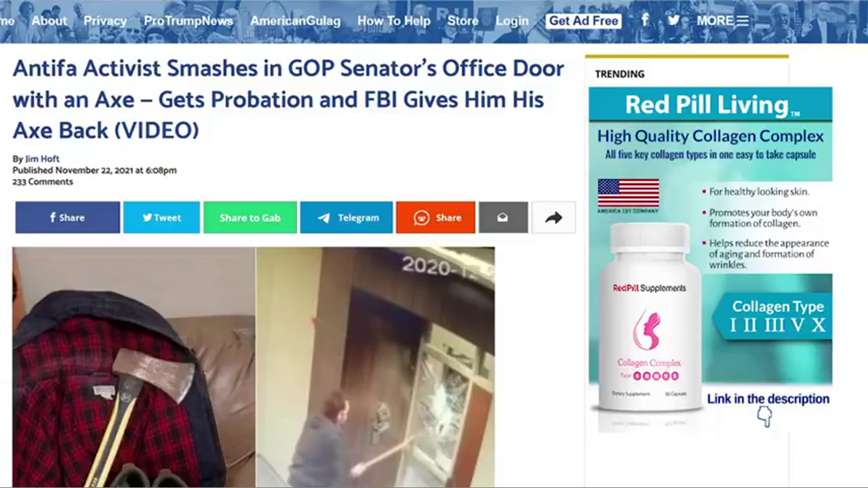Click the Get Ad Free button
This screenshot has height=488, width=868.
(x=584, y=21)
